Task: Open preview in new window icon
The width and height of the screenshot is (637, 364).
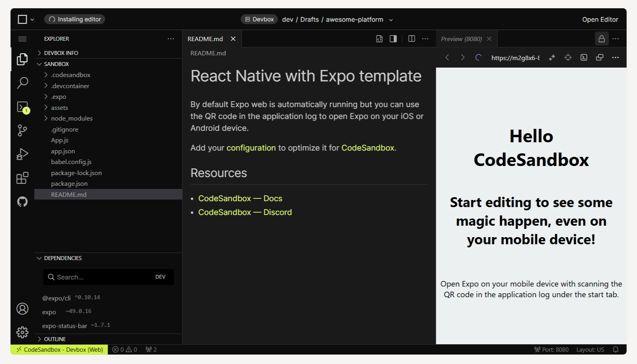Action: click(x=600, y=58)
